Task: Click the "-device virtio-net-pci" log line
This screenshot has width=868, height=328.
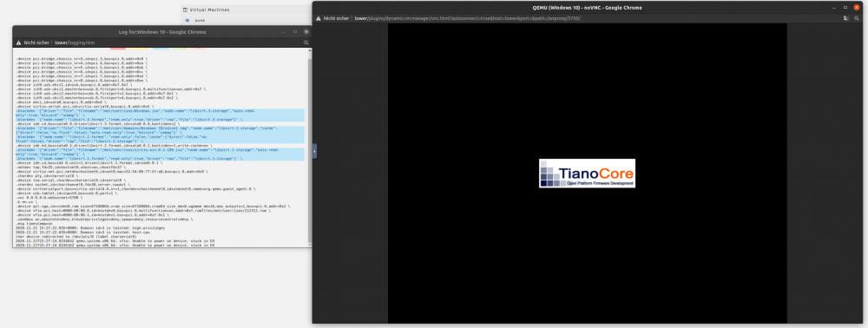Action: coord(112,172)
